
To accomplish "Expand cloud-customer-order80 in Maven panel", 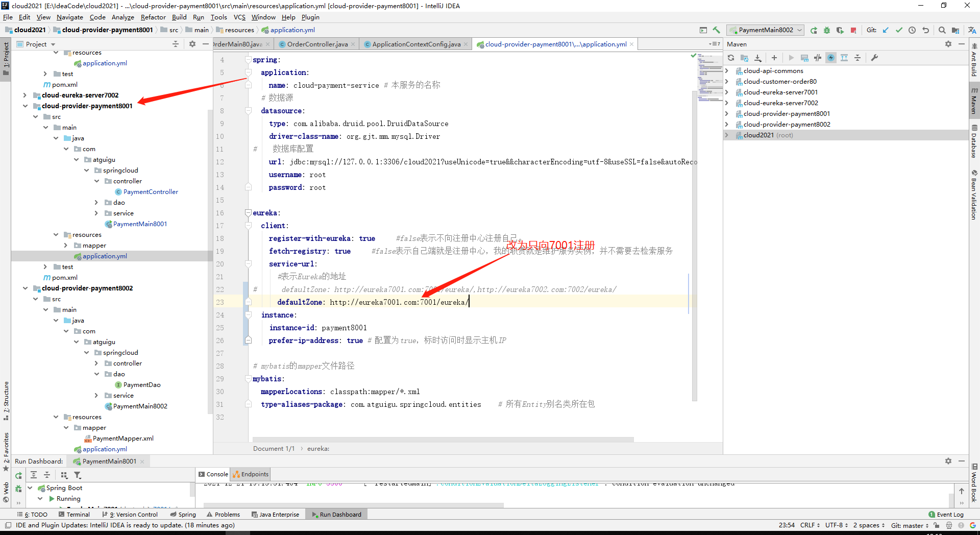I will [727, 82].
